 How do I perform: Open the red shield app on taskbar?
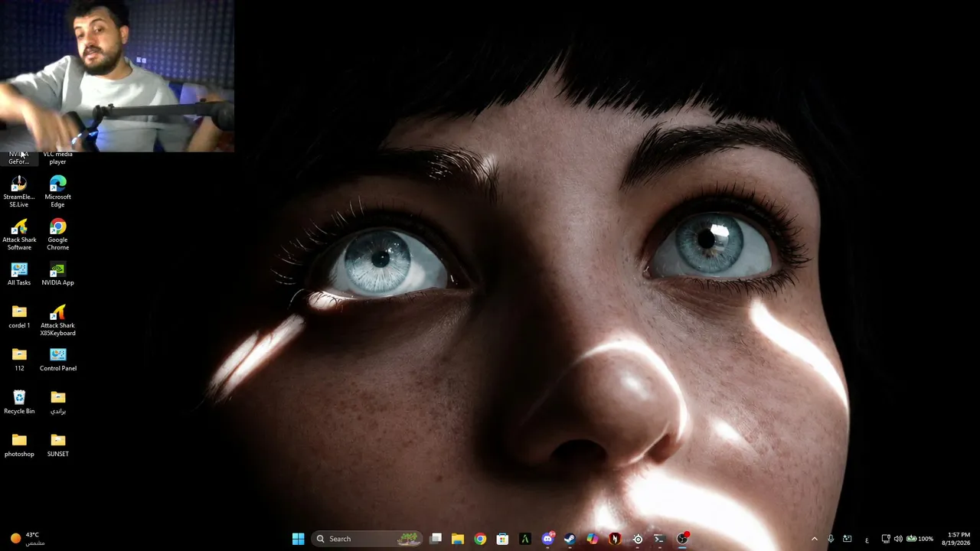point(615,539)
